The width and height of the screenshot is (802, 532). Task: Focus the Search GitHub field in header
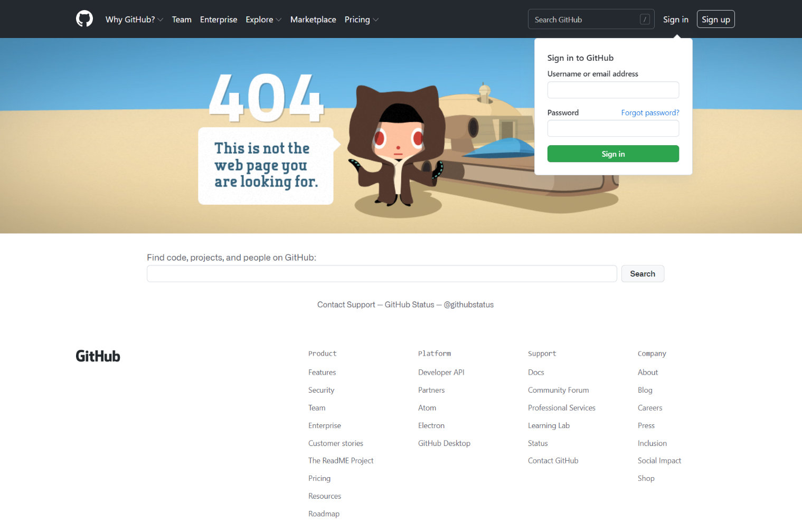(x=591, y=20)
